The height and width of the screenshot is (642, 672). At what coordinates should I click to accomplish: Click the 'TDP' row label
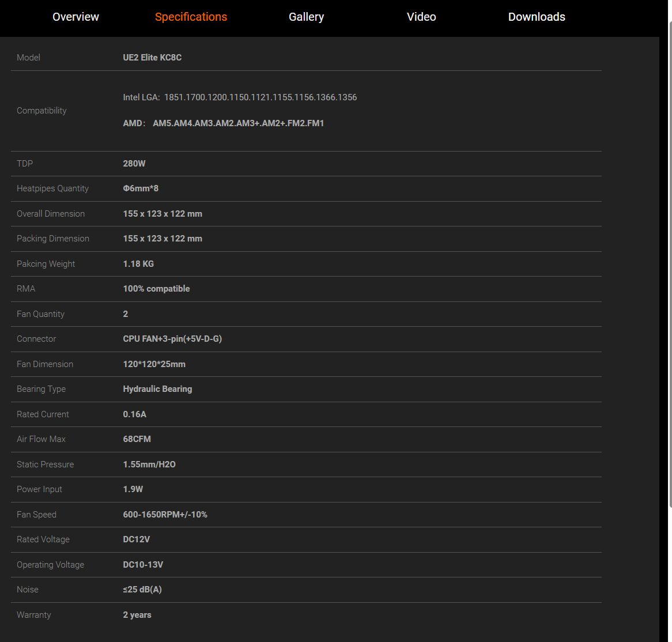pyautogui.click(x=24, y=164)
